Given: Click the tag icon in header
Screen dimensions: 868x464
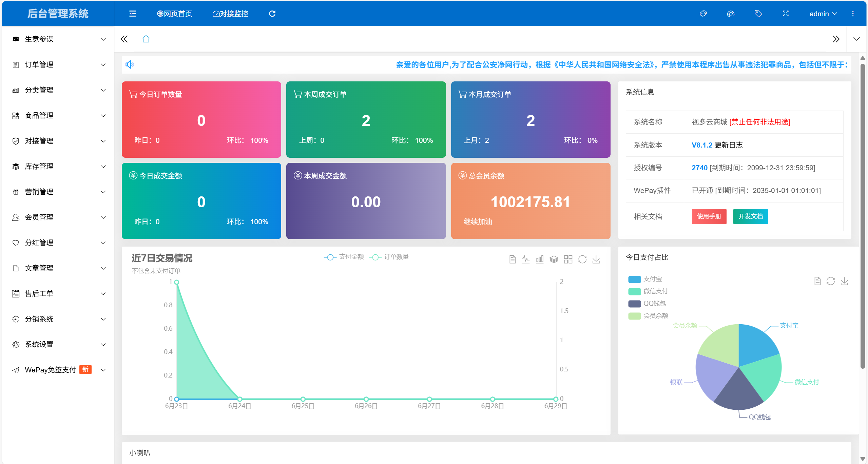Looking at the screenshot, I should pos(758,14).
